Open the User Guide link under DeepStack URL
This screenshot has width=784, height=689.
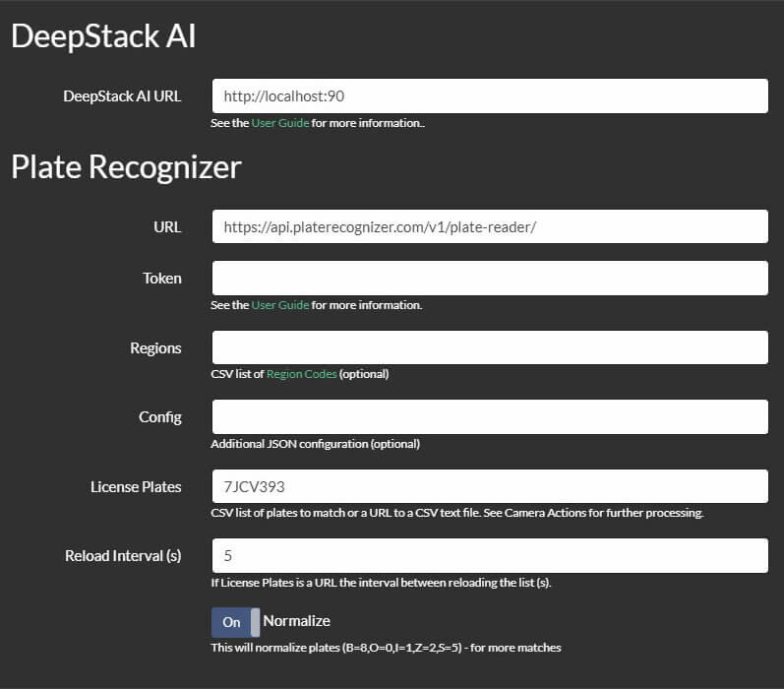coord(280,123)
